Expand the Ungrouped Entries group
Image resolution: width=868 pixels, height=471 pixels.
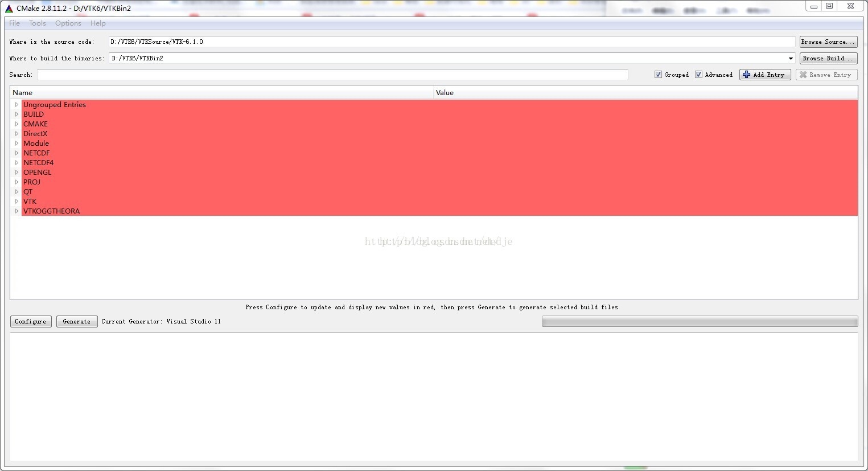tap(17, 105)
